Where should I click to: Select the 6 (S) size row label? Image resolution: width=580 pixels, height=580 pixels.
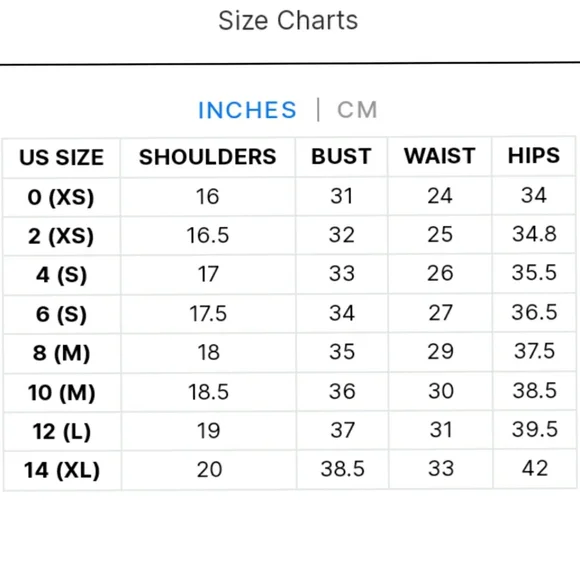(61, 314)
